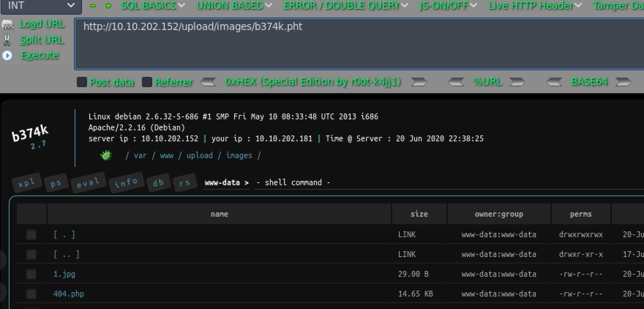Click the green minus icon in HackBar
The height and width of the screenshot is (309, 644).
pyautogui.click(x=93, y=6)
